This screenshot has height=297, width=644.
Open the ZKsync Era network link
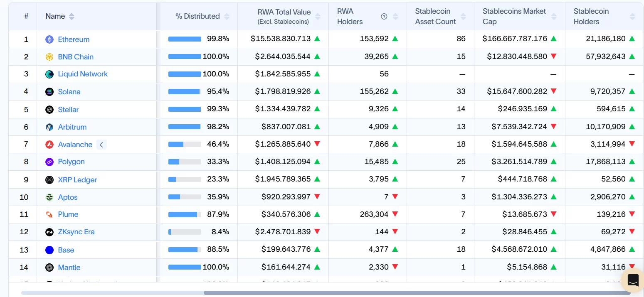tap(76, 232)
